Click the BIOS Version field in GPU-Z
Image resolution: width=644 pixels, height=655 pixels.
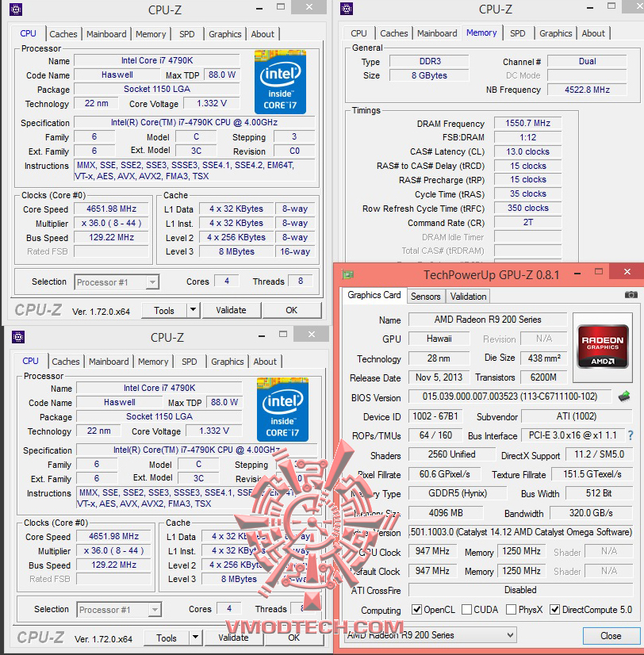510,396
